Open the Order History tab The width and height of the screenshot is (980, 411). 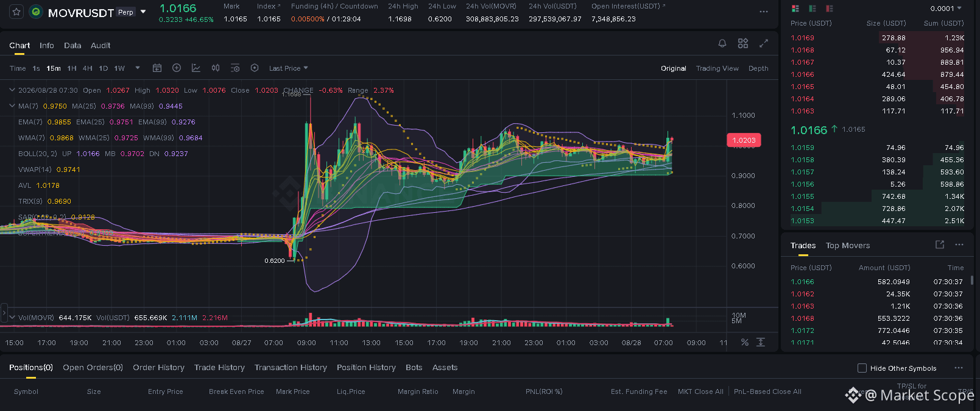click(158, 367)
